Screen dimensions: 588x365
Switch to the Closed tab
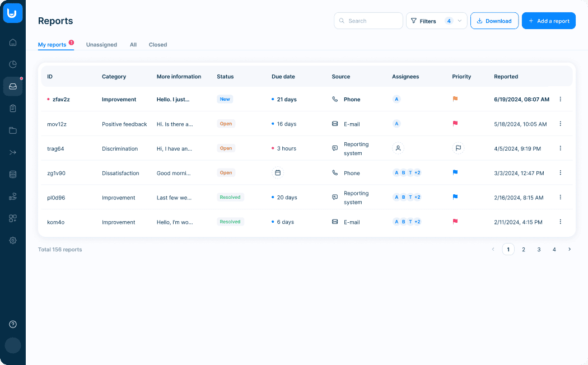(x=158, y=45)
